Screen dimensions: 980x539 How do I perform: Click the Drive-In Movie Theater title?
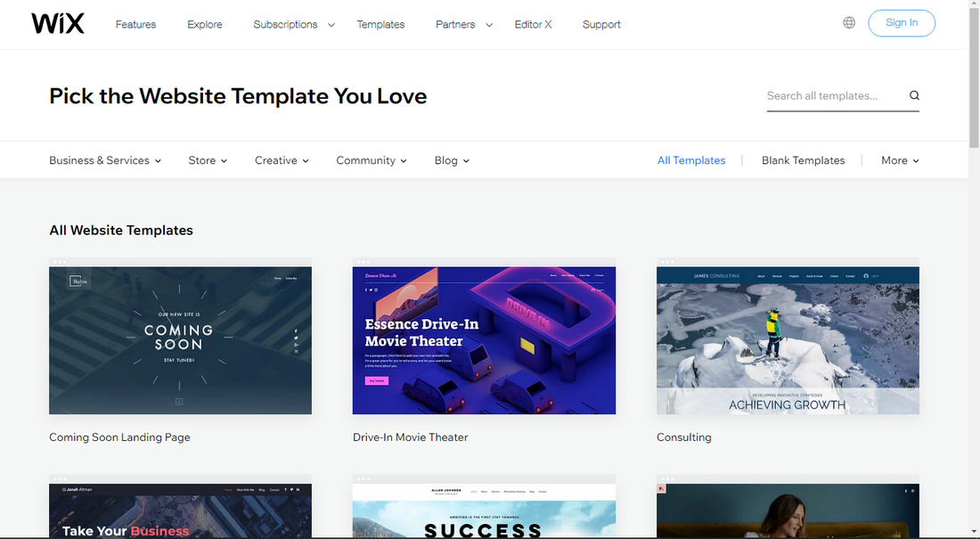(x=410, y=437)
